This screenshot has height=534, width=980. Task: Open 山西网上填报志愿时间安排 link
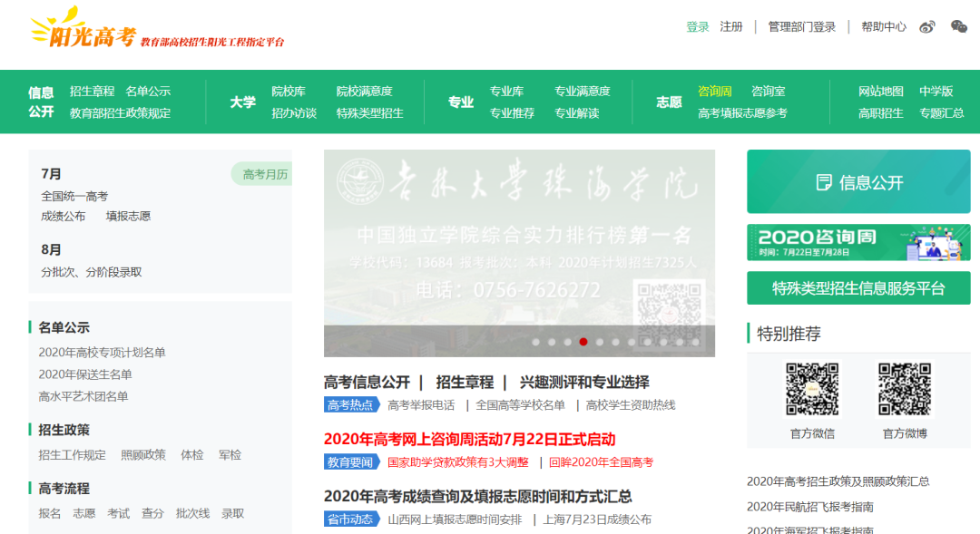tap(455, 519)
